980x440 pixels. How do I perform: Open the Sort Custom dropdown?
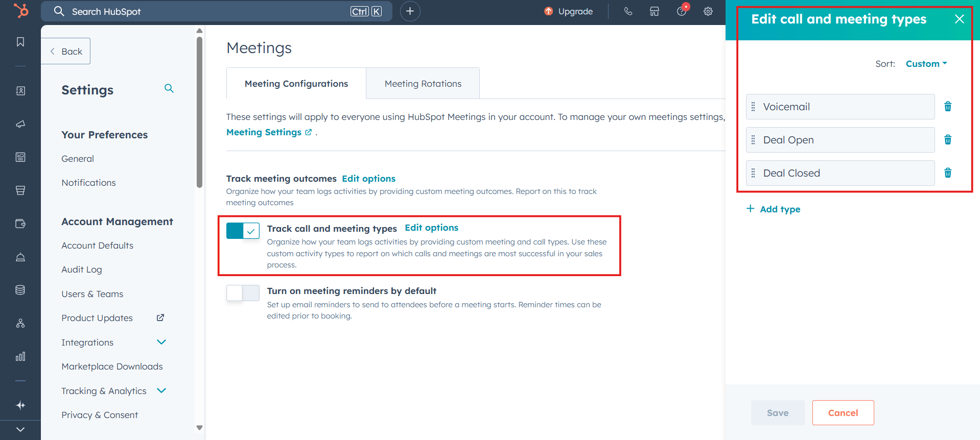click(x=926, y=64)
